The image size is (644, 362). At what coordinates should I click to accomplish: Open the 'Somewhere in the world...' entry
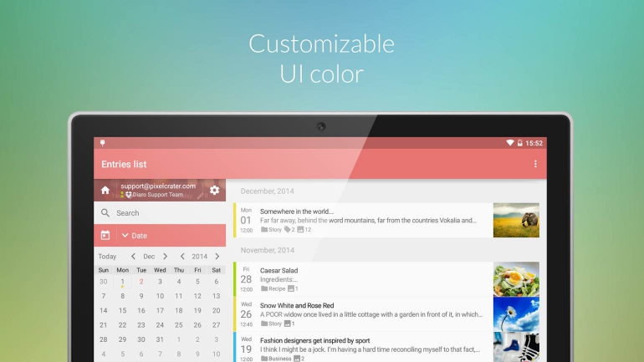pos(368,220)
